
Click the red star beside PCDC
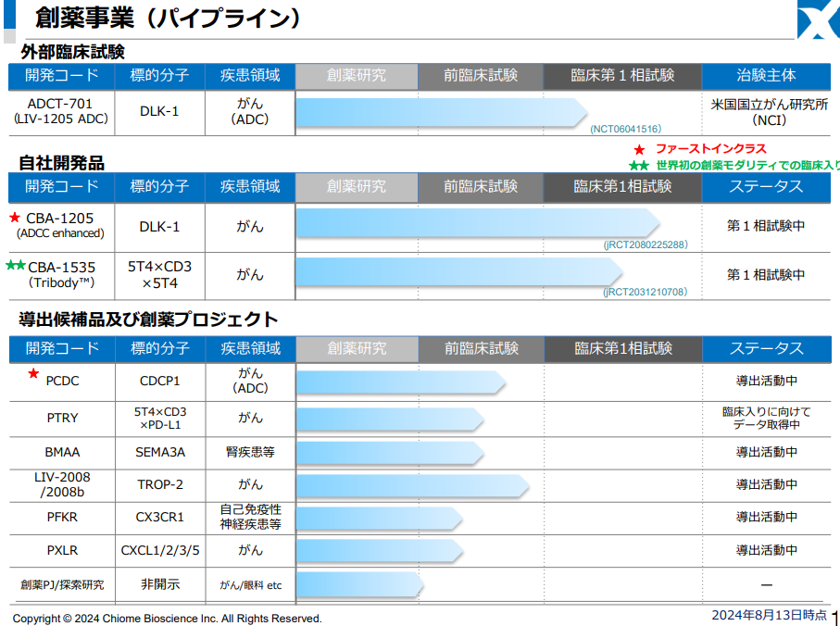(33, 373)
